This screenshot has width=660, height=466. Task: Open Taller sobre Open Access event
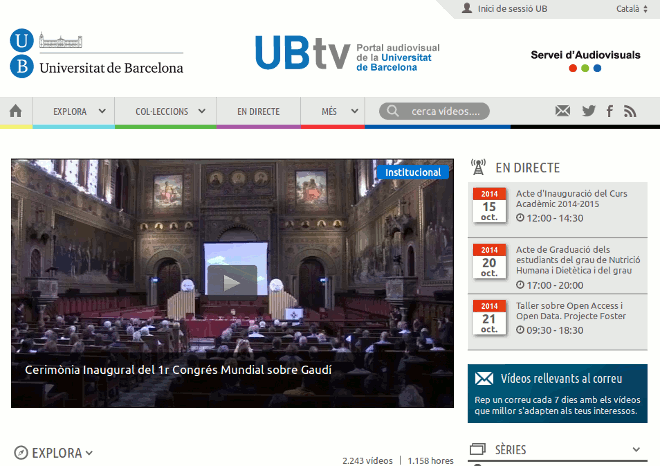pyautogui.click(x=571, y=311)
